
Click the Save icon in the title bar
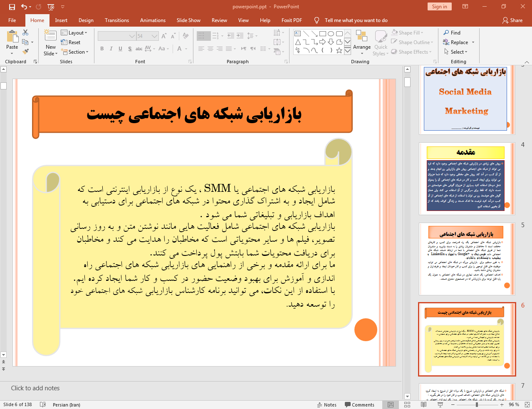[12, 7]
